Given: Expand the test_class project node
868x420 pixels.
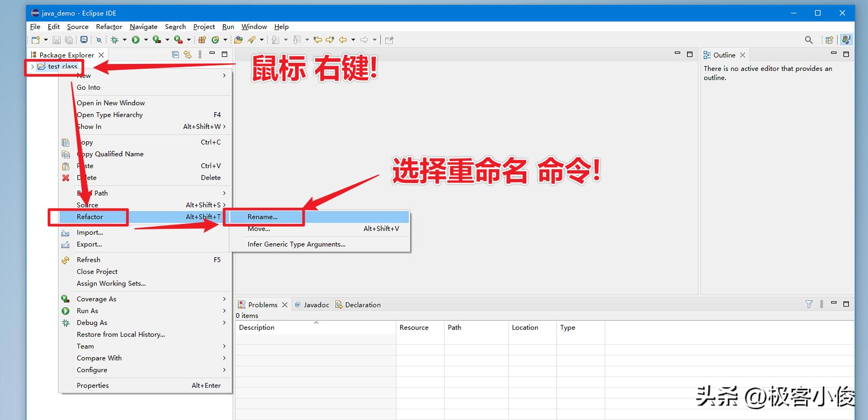Looking at the screenshot, I should pyautogui.click(x=32, y=67).
